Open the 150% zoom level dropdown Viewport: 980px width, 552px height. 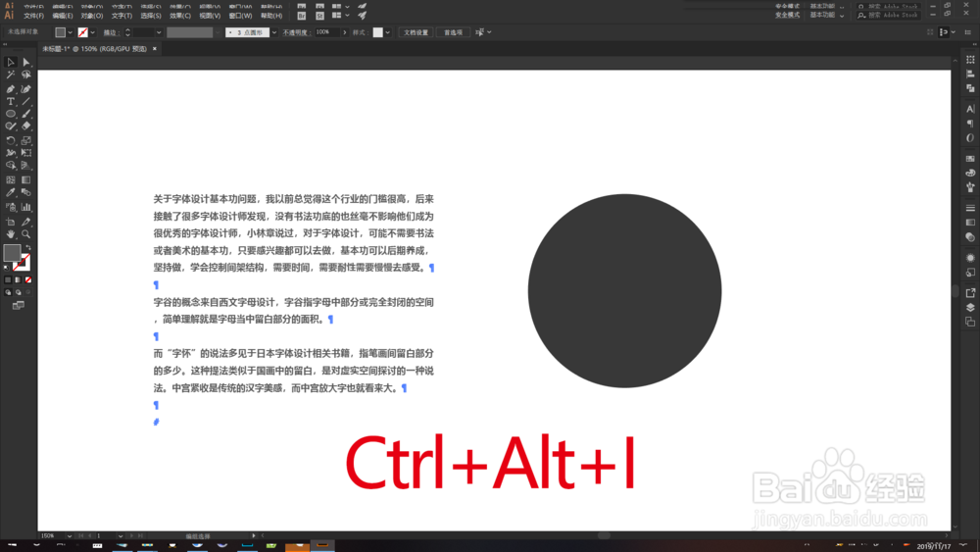(69, 535)
